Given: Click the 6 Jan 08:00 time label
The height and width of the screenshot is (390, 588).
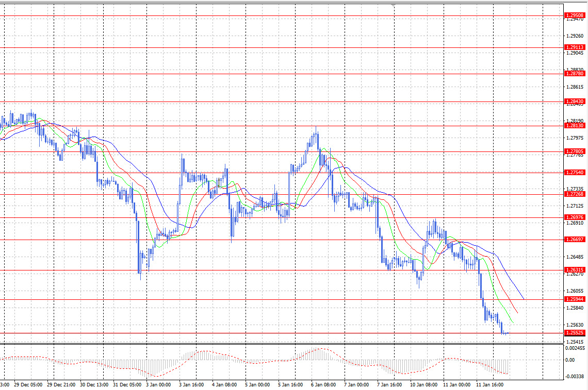Looking at the screenshot, I should pyautogui.click(x=323, y=385).
